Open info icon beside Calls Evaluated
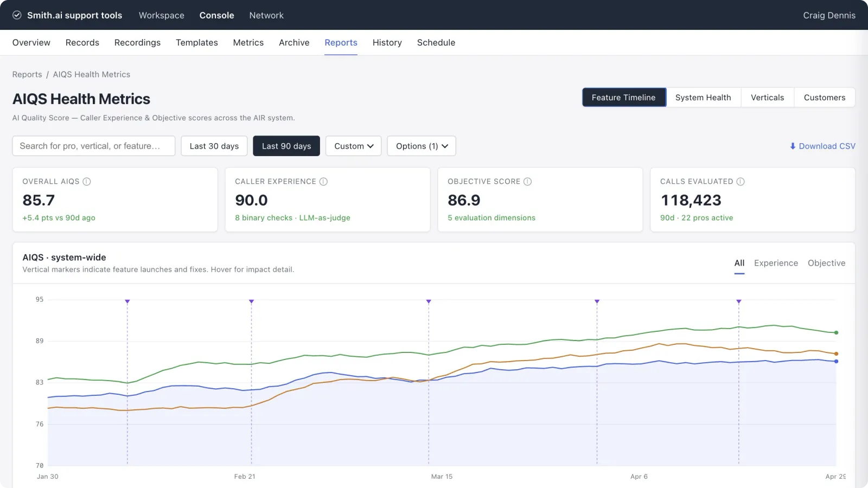The image size is (868, 488). tap(741, 182)
